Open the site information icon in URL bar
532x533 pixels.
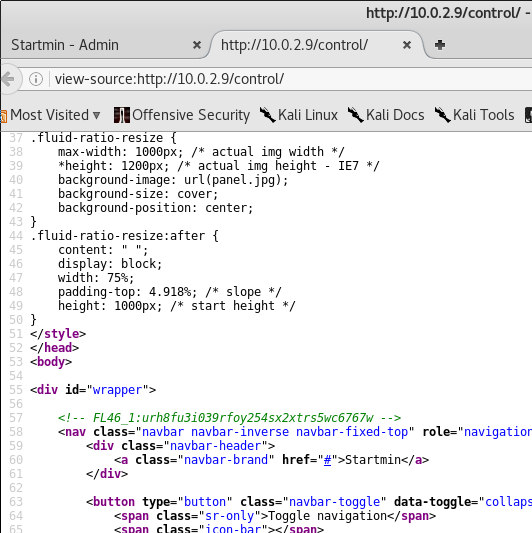(x=36, y=79)
